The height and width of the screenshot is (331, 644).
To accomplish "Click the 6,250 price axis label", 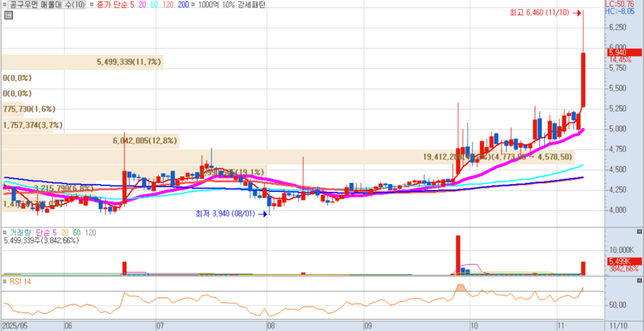I will [618, 27].
